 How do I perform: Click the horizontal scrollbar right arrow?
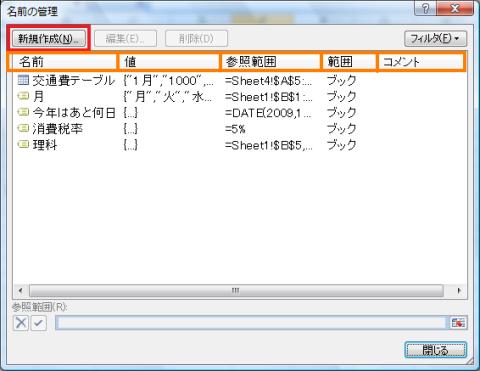click(x=459, y=291)
